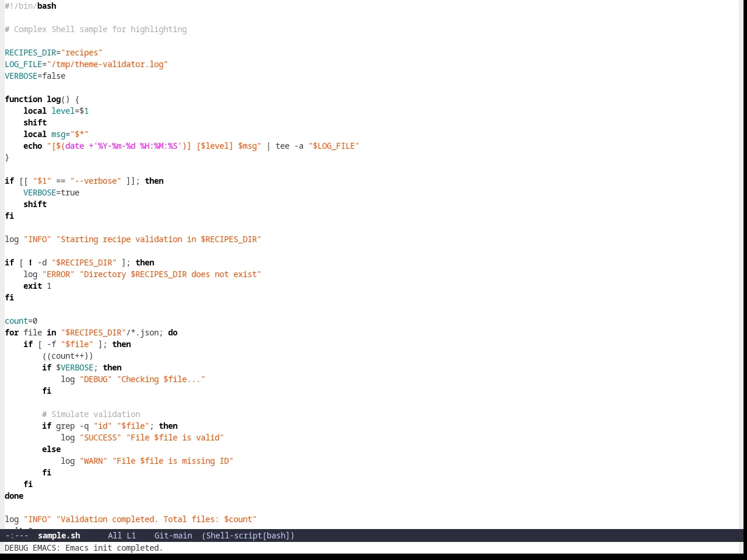Click the sample.sh buffer name in mode line

(59, 535)
